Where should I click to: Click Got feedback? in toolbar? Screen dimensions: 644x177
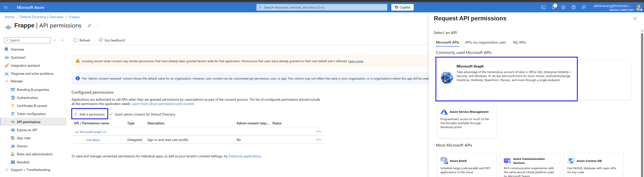(x=112, y=40)
